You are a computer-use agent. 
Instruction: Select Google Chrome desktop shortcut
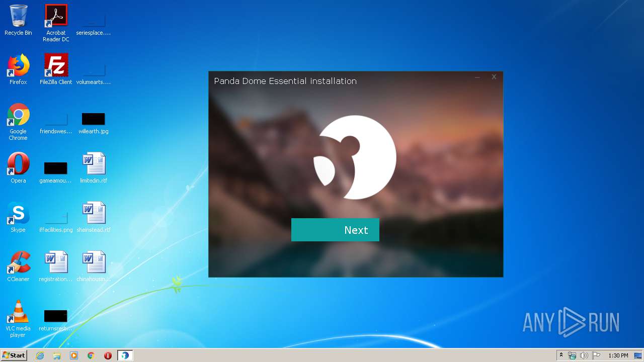pos(18,122)
